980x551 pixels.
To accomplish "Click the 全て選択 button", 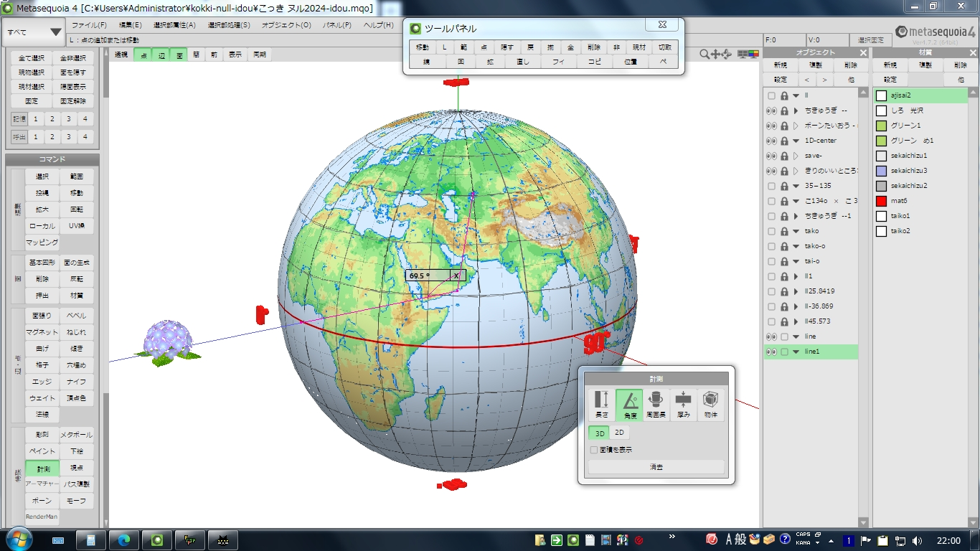I will point(32,58).
